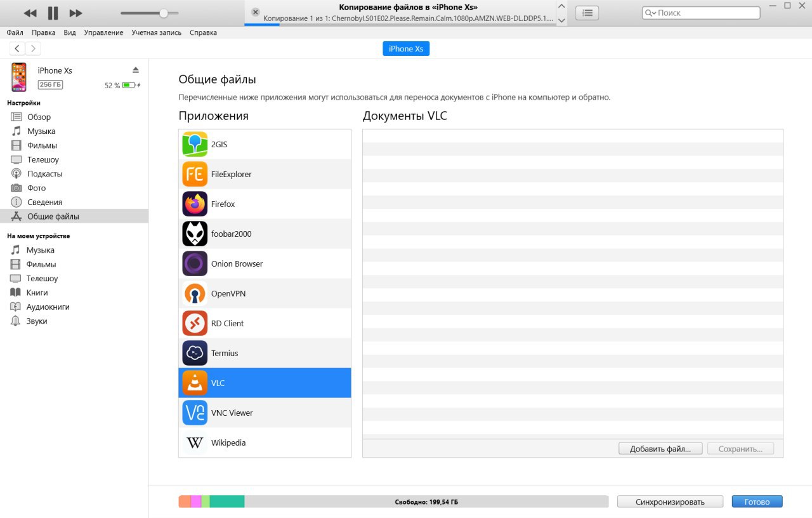Open the Справка menu

tap(203, 32)
